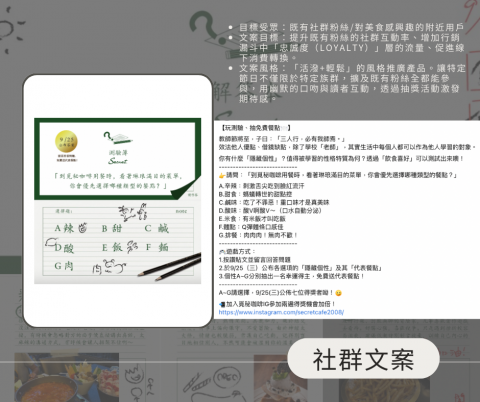Open the secretcafe2008 Instagram link
The height and width of the screenshot is (402, 480).
281,312
